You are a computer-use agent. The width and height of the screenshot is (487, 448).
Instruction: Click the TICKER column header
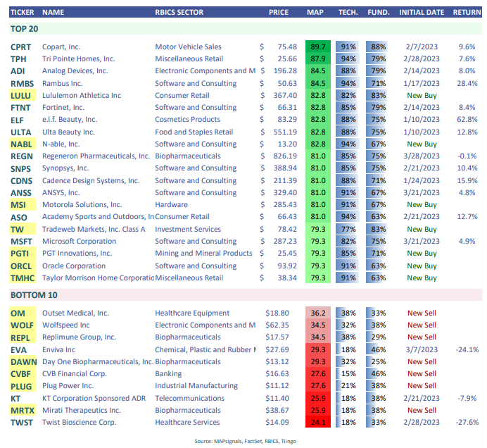tap(22, 13)
